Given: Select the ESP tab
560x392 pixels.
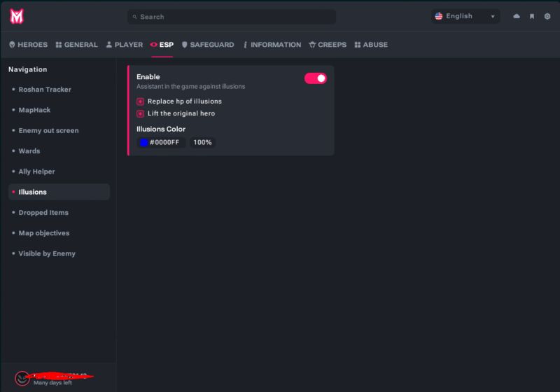Looking at the screenshot, I should pyautogui.click(x=162, y=45).
